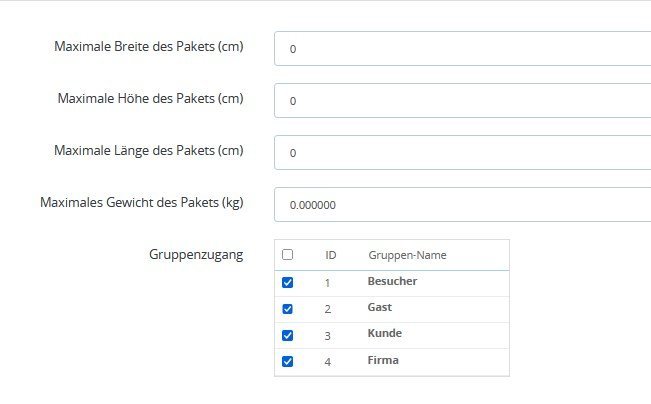
Task: Select the maximum package weight input
Action: pyautogui.click(x=462, y=204)
